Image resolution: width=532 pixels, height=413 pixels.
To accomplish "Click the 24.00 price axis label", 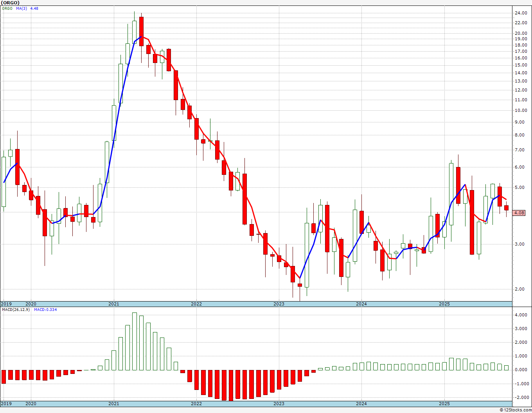I will click(521, 13).
